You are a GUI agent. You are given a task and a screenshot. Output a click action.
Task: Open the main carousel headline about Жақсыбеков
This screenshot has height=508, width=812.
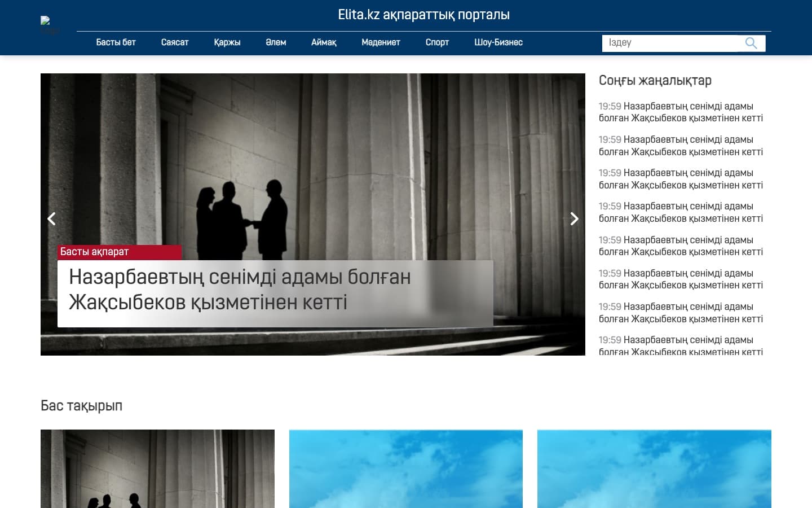(x=240, y=290)
